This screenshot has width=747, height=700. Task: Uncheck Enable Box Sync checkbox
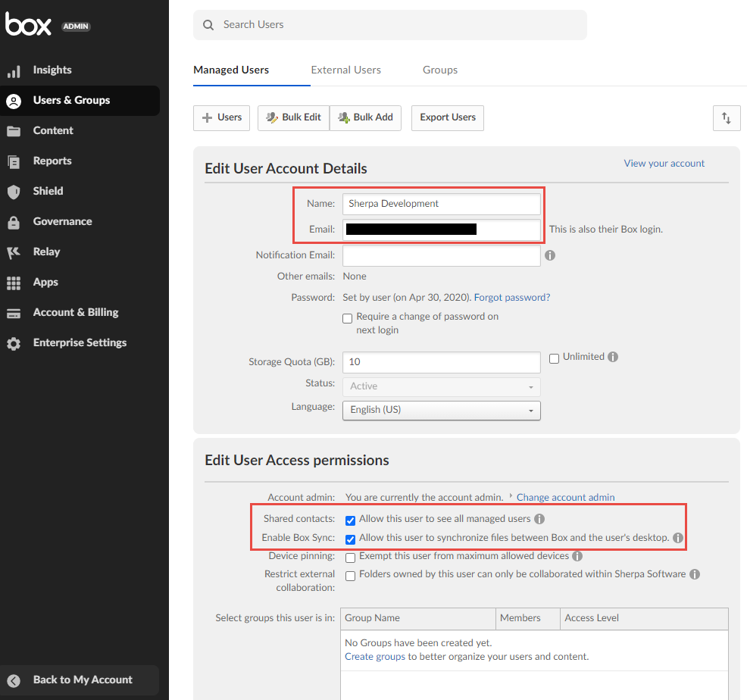click(350, 539)
